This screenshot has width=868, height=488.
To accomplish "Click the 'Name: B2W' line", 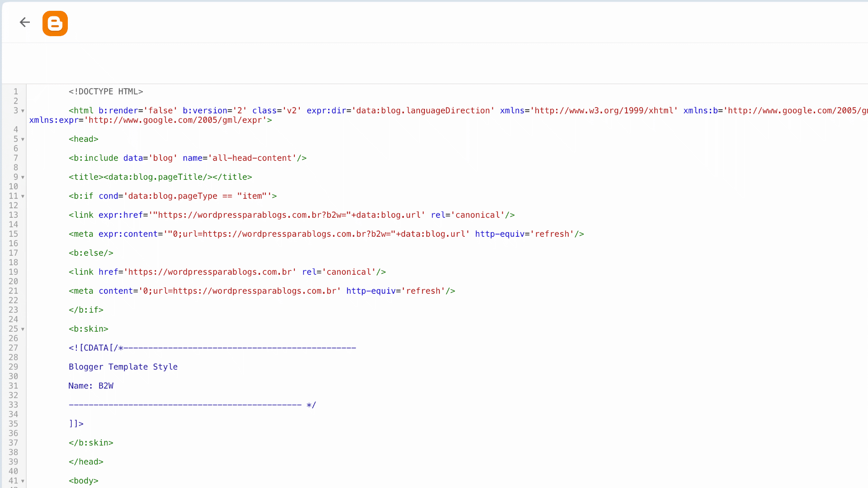I will click(91, 386).
